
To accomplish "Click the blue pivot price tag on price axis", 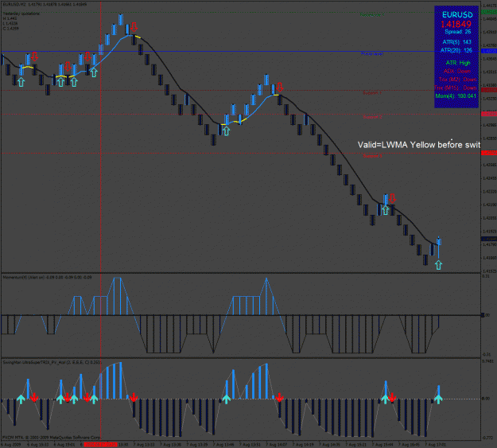I will click(489, 51).
